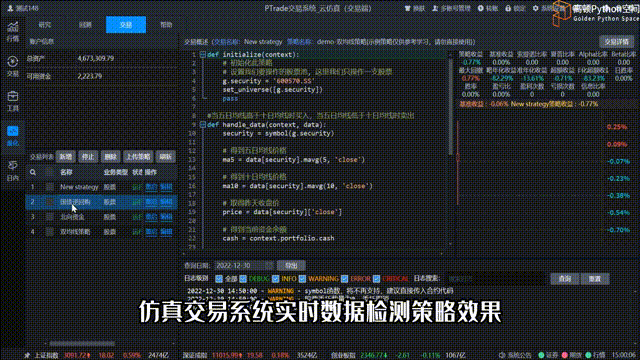Open the 工具 toolbox sidebar icon

point(13,101)
